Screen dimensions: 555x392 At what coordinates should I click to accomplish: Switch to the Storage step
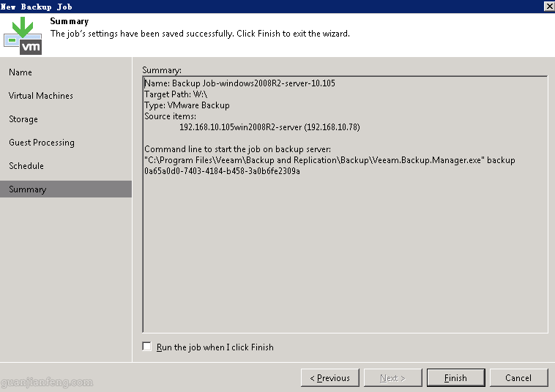[x=23, y=119]
